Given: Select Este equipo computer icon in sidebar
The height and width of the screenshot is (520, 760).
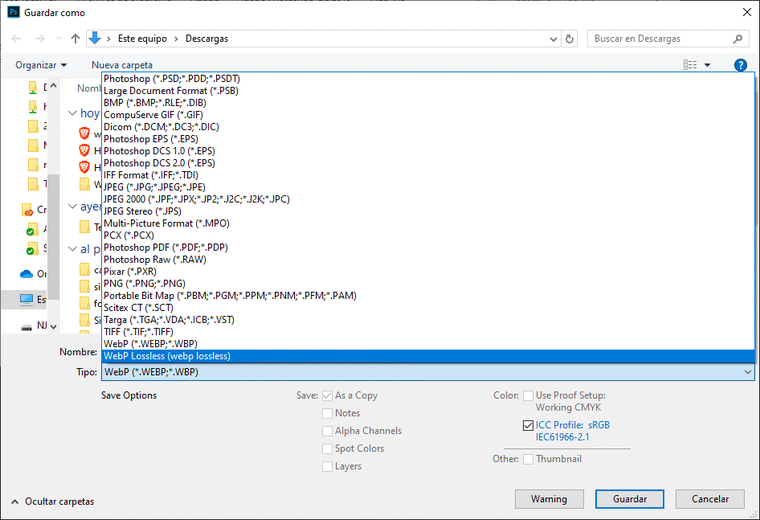Looking at the screenshot, I should (27, 299).
